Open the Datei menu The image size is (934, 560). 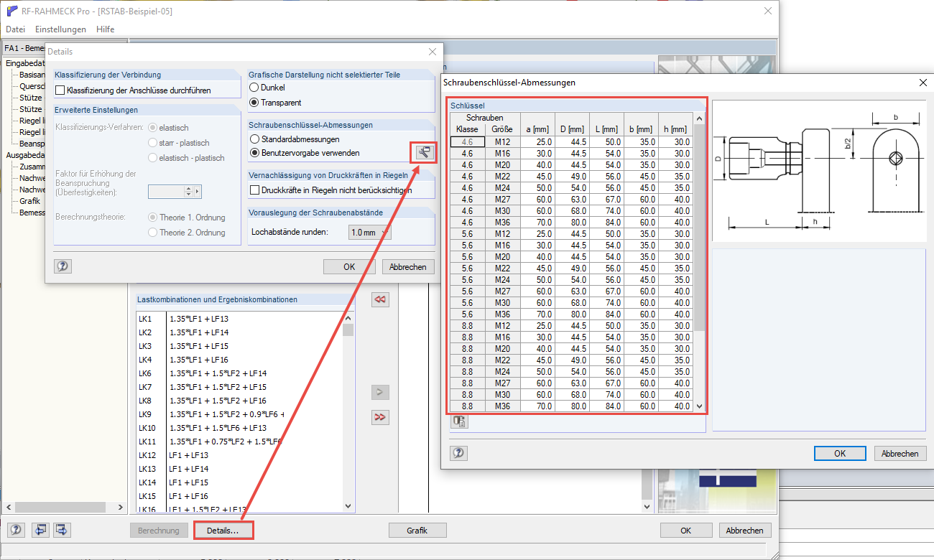(15, 29)
